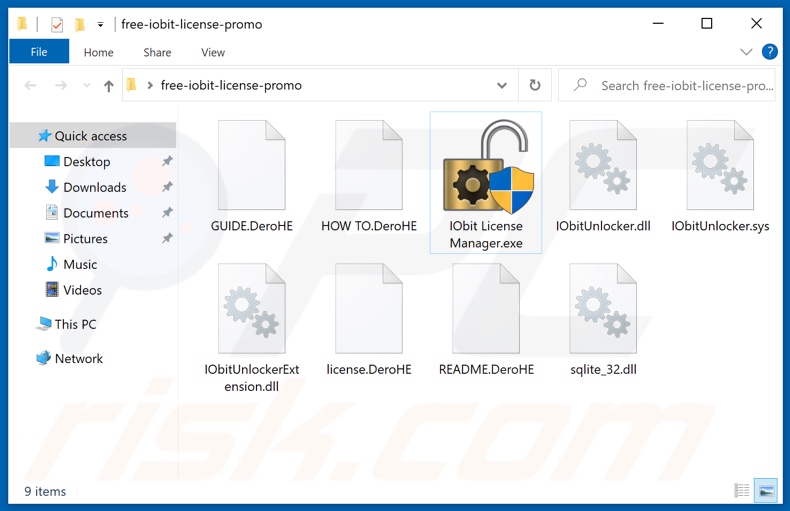Open the File menu
This screenshot has width=790, height=511.
(x=39, y=52)
